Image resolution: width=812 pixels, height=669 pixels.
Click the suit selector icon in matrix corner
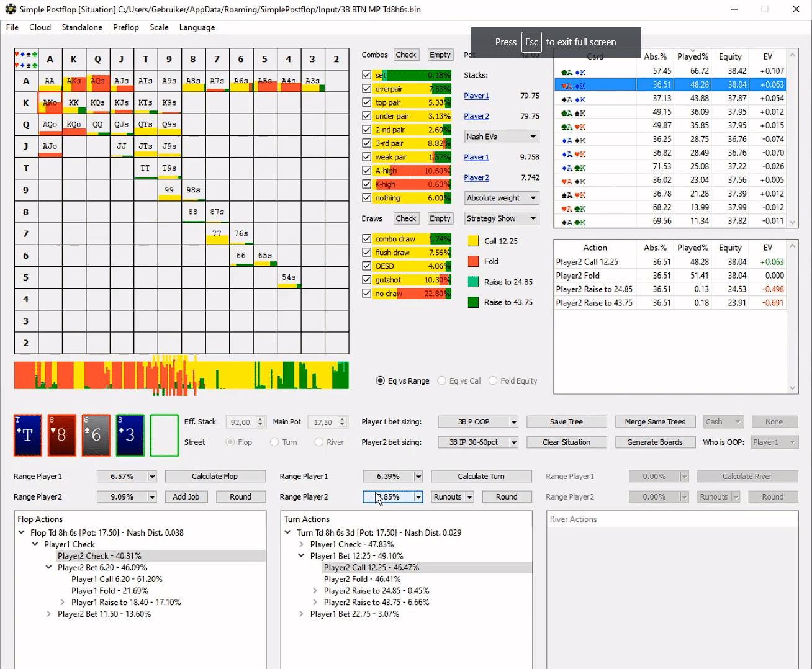click(26, 60)
